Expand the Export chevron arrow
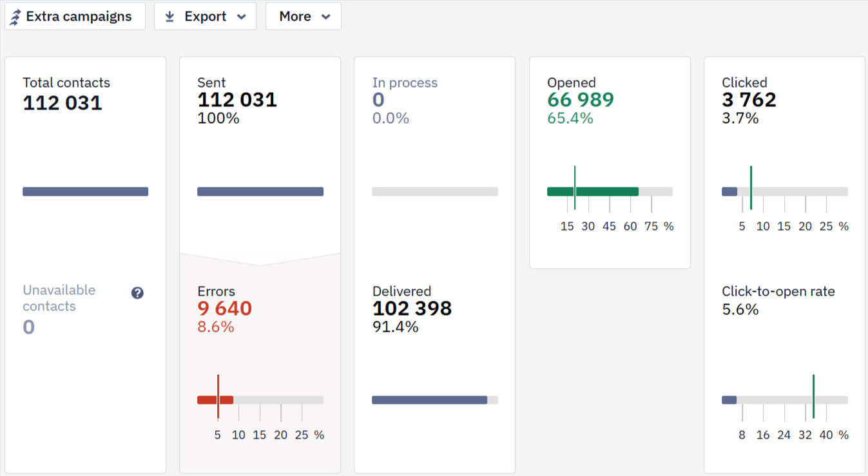The image size is (868, 476). pos(242,17)
